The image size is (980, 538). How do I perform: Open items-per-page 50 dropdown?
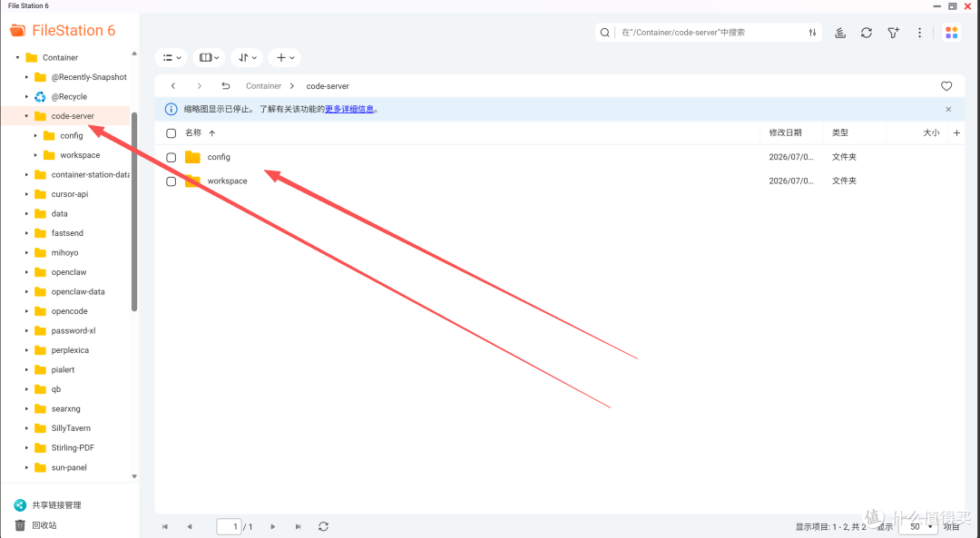point(918,527)
